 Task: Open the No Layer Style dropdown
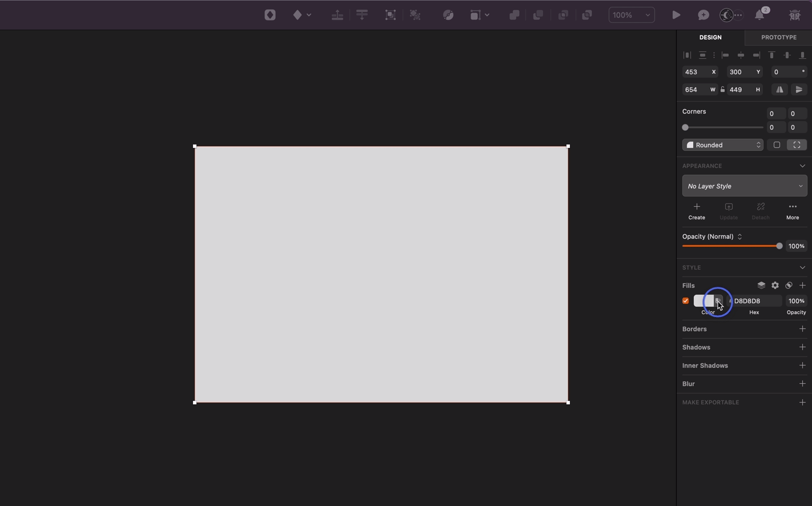pos(745,186)
